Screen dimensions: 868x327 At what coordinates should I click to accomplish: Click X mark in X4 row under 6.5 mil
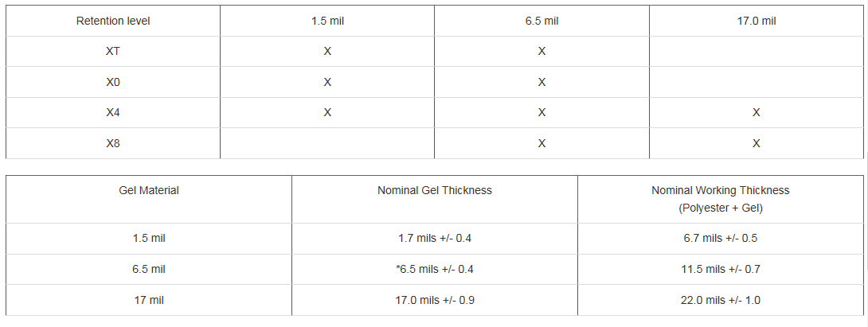point(542,112)
